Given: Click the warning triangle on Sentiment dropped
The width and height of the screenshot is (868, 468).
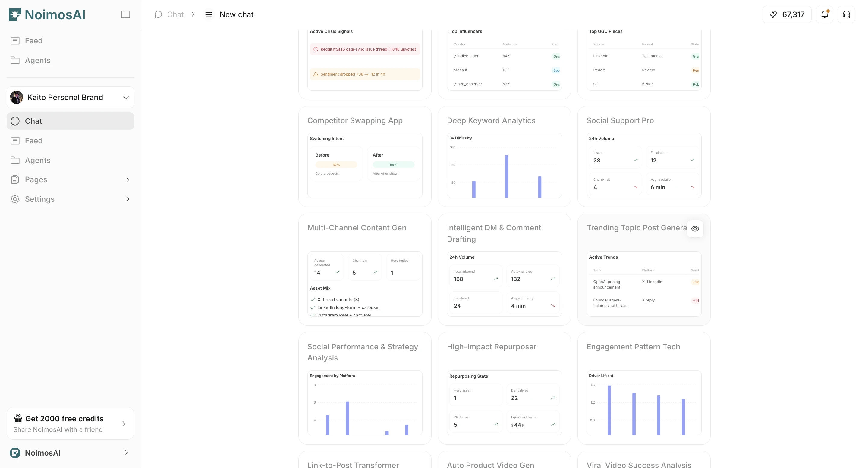Looking at the screenshot, I should click(316, 74).
